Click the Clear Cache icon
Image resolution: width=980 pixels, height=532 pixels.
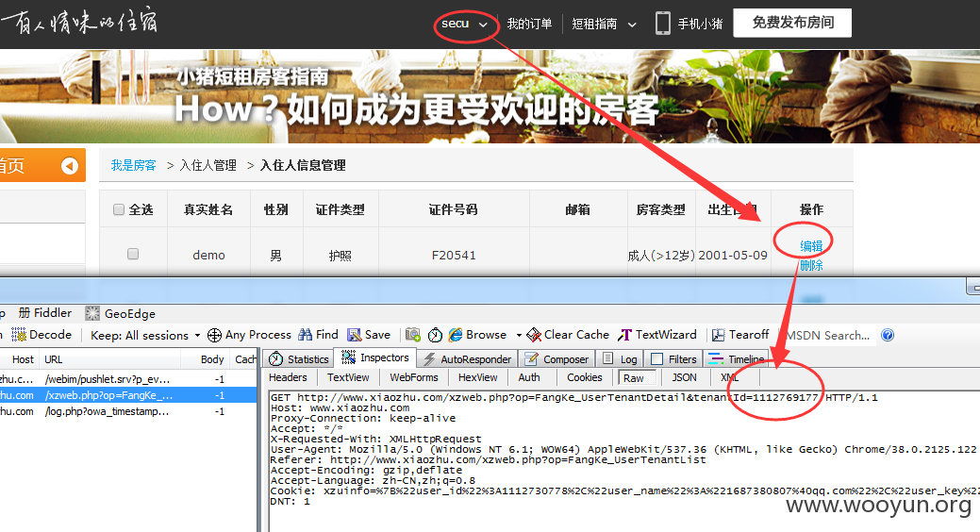(534, 335)
